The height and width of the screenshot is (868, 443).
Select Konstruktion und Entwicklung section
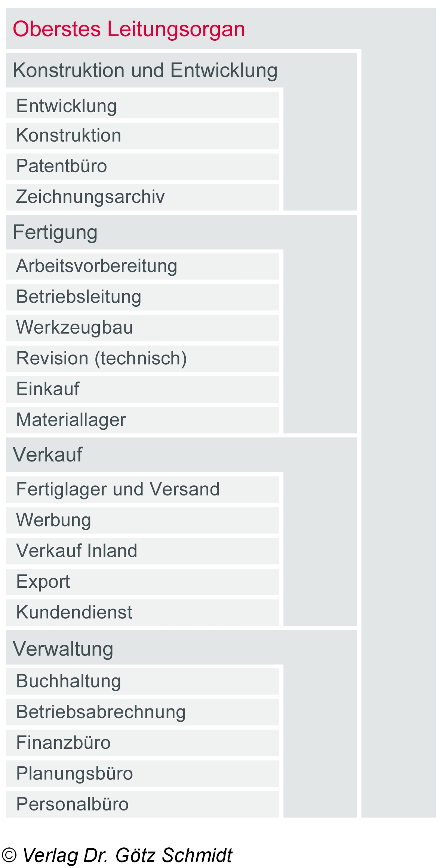pyautogui.click(x=145, y=71)
